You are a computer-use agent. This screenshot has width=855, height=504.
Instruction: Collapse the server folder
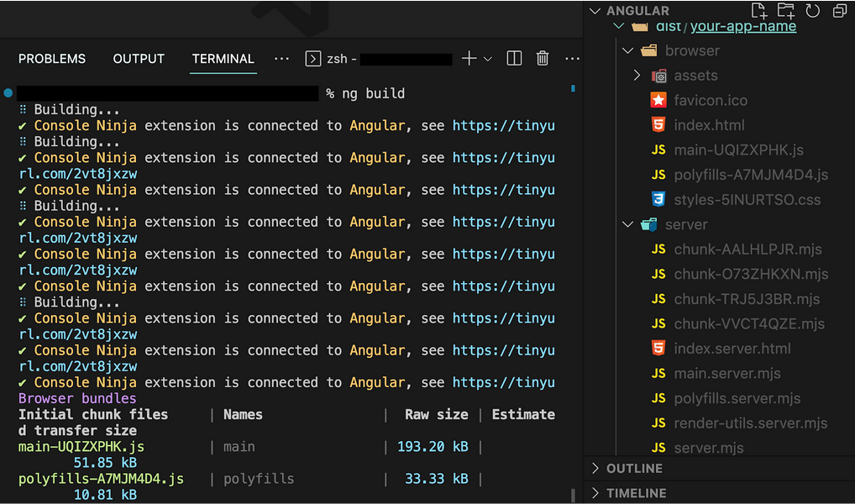point(627,224)
